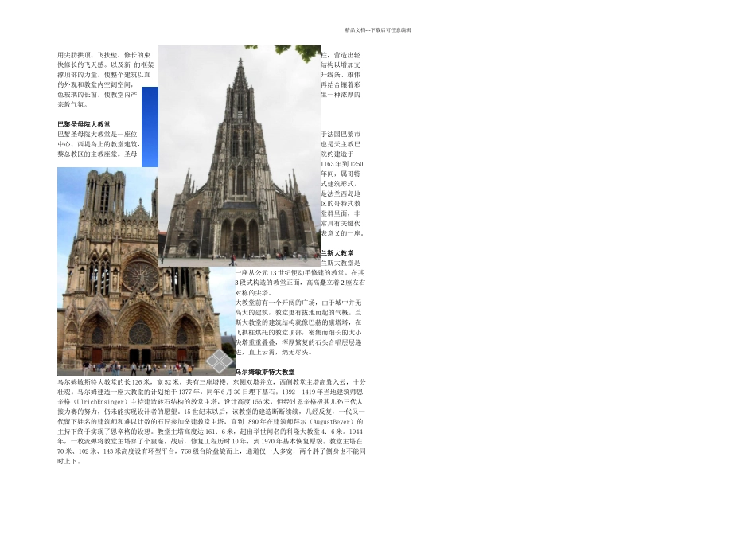The width and height of the screenshot is (756, 535).
Task: Click the text 结构以增加支
Action: 341,64
